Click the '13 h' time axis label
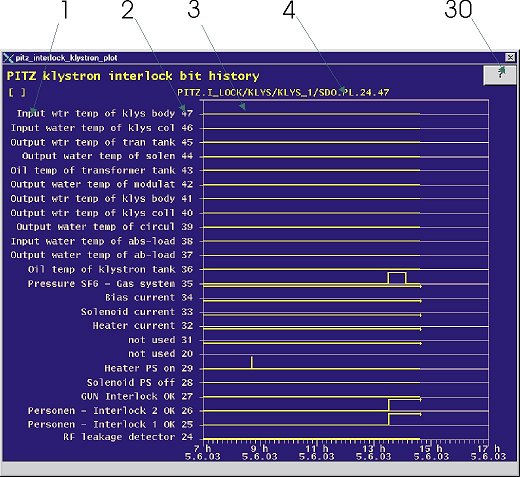The height and width of the screenshot is (477, 520). pos(374,448)
